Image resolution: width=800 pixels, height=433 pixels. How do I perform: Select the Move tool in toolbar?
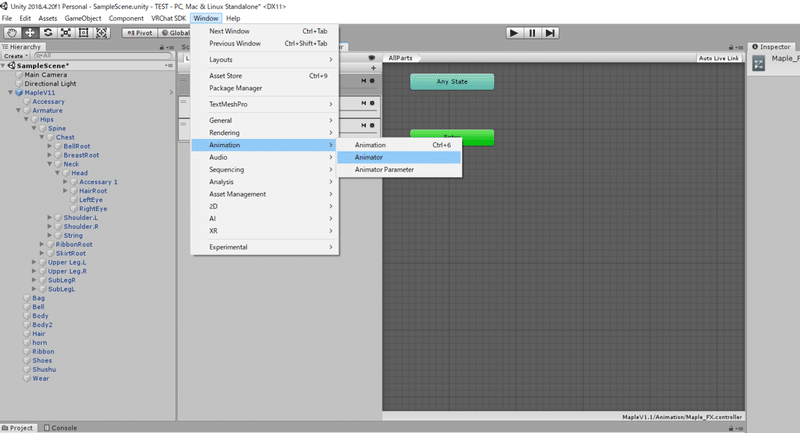pyautogui.click(x=30, y=33)
